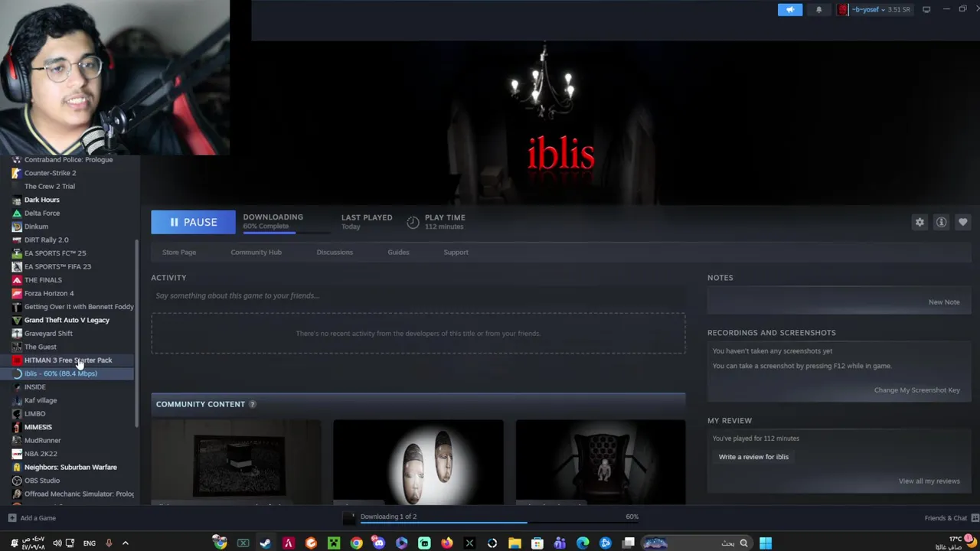This screenshot has width=980, height=551.
Task: Select Dark Hours in library list
Action: 42,200
